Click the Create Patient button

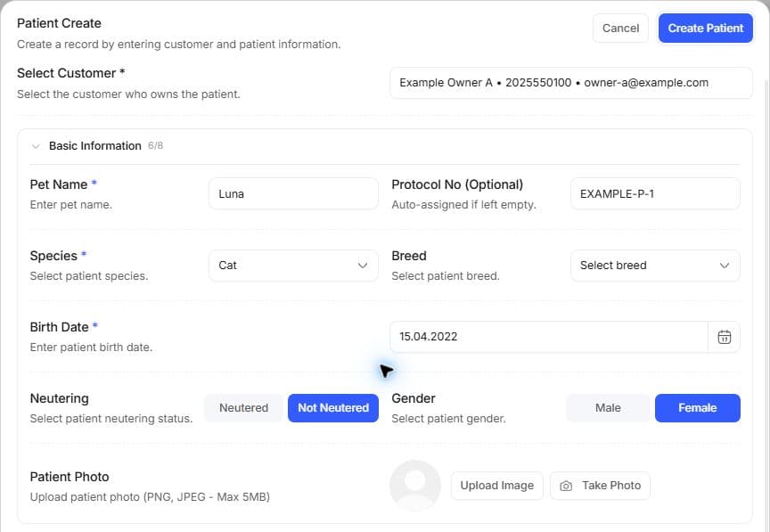(x=705, y=28)
